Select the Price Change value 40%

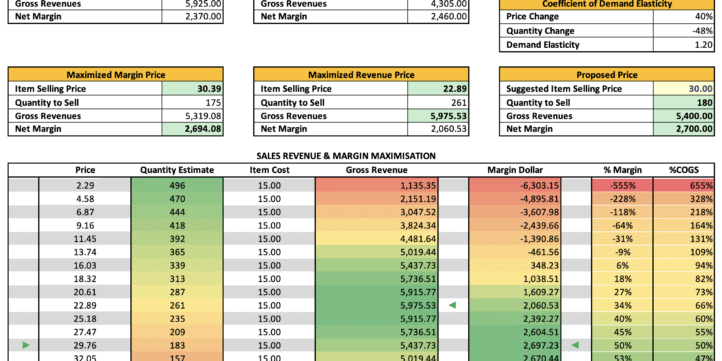click(x=684, y=17)
